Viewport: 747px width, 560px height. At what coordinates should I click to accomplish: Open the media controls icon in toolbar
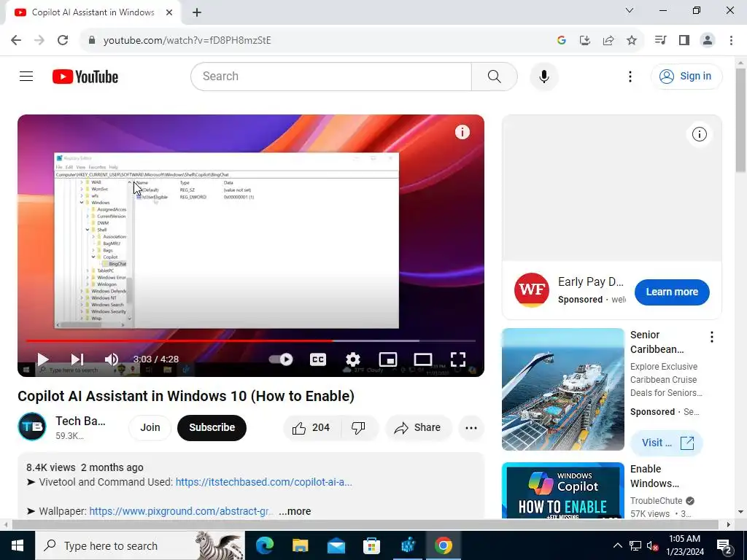(x=660, y=40)
